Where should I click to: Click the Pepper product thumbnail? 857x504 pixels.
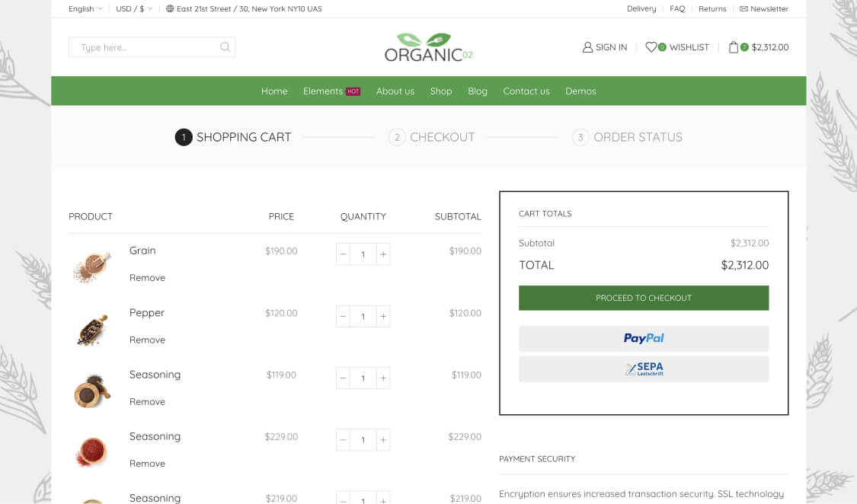click(92, 329)
